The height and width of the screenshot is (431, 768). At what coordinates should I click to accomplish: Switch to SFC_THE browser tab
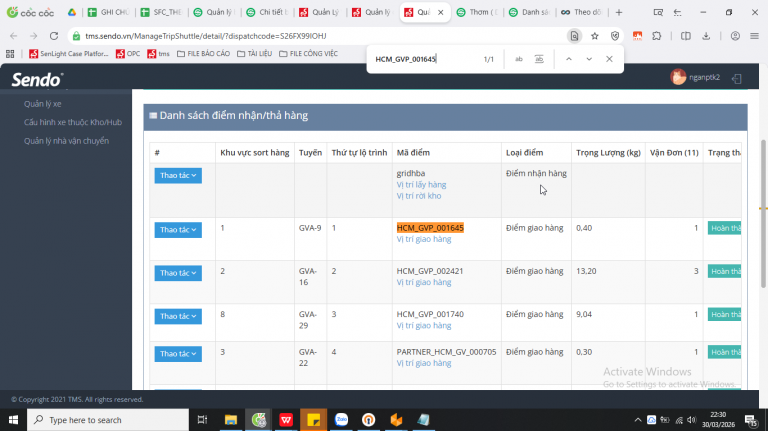click(x=161, y=12)
